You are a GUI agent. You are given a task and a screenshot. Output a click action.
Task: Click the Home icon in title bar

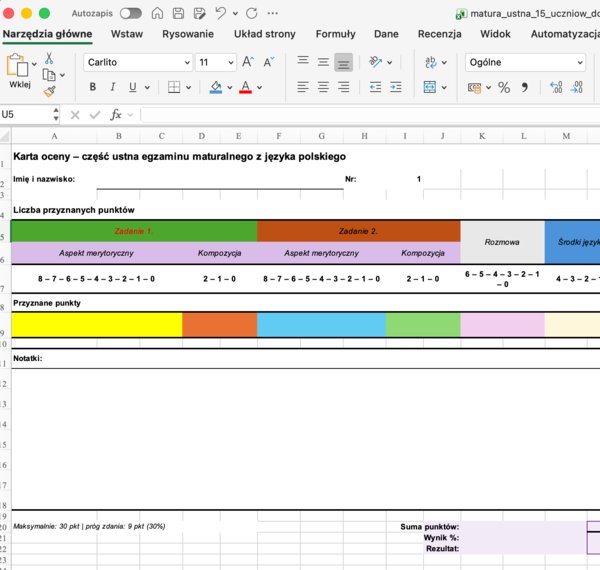pyautogui.click(x=157, y=13)
